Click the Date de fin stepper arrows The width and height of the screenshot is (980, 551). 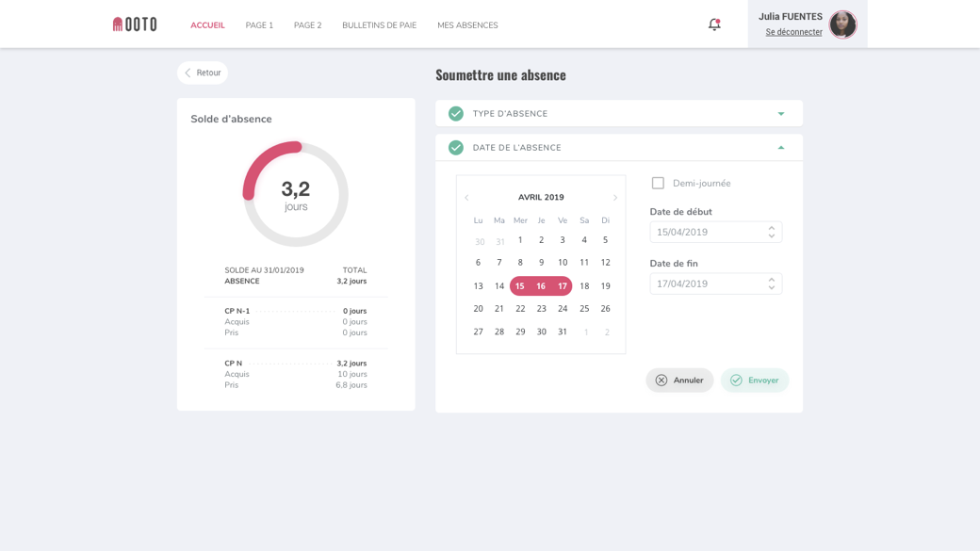click(x=771, y=284)
